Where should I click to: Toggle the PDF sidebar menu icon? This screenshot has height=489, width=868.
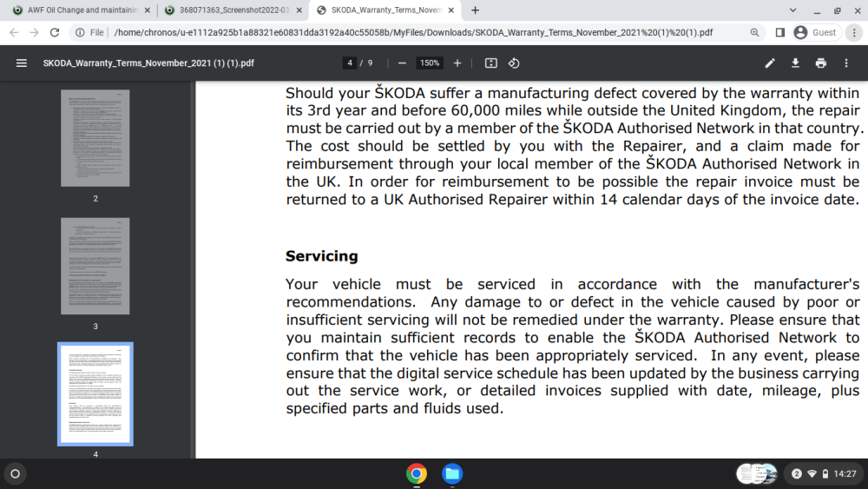point(22,63)
